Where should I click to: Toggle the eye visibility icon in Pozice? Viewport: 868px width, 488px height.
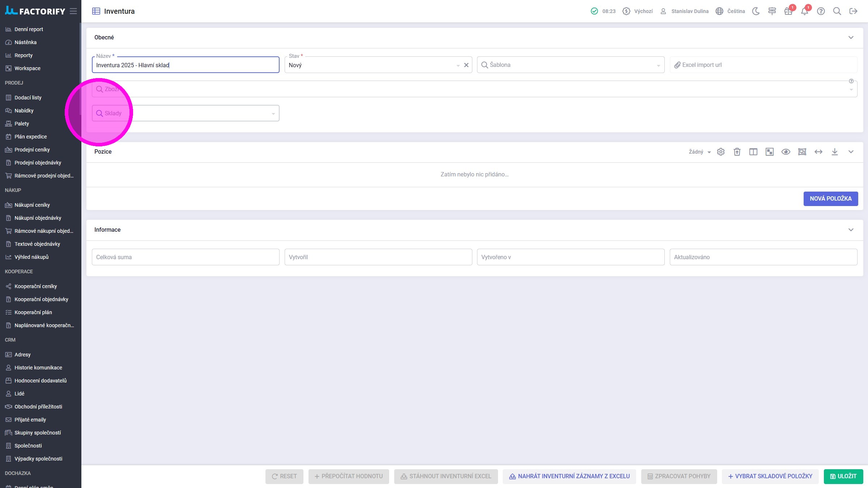click(786, 152)
